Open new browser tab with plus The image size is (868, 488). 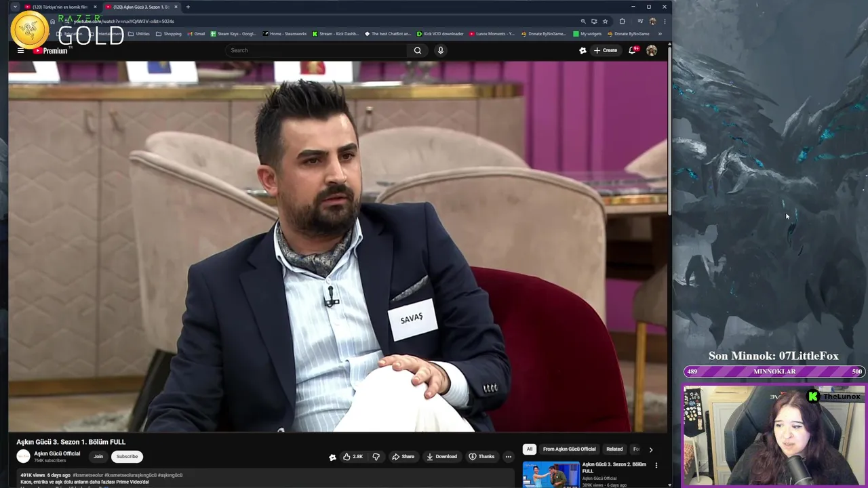(188, 7)
